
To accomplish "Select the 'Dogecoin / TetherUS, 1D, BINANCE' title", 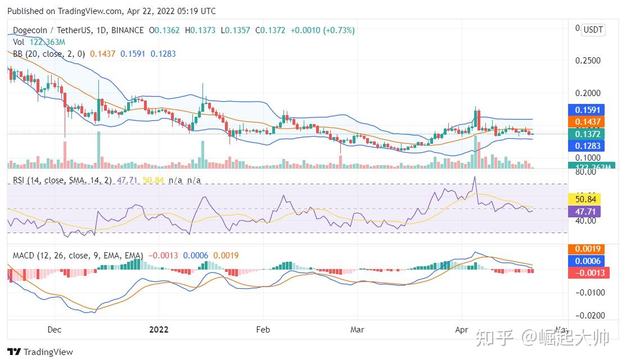I will click(78, 30).
